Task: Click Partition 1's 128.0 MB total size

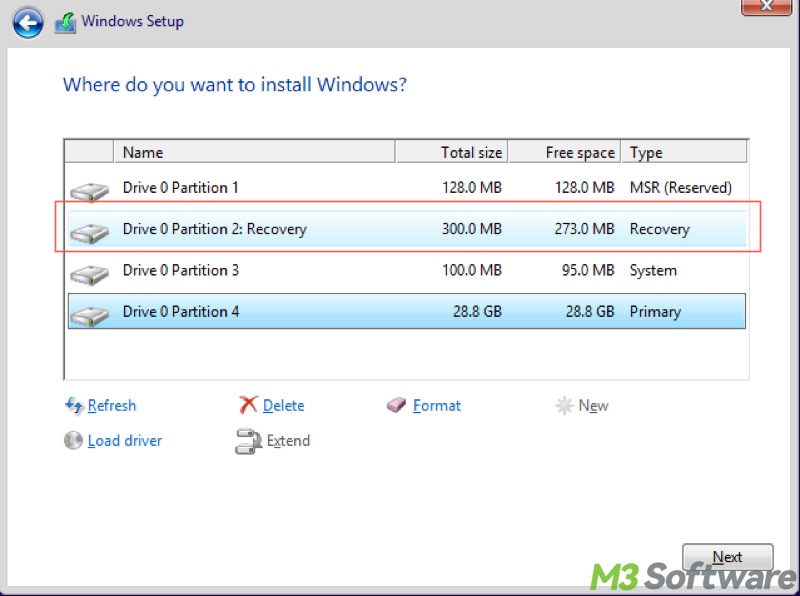Action: tap(472, 188)
